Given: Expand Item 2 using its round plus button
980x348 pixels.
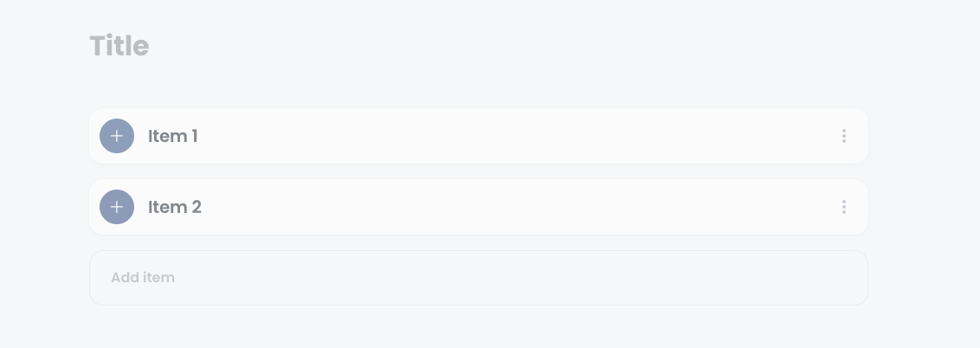Looking at the screenshot, I should [117, 207].
